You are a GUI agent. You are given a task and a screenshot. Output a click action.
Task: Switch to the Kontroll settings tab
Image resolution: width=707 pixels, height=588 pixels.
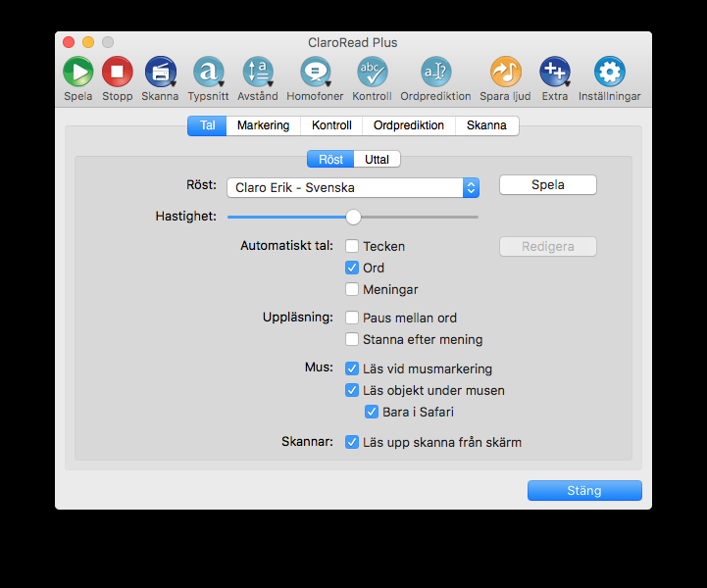(x=331, y=125)
